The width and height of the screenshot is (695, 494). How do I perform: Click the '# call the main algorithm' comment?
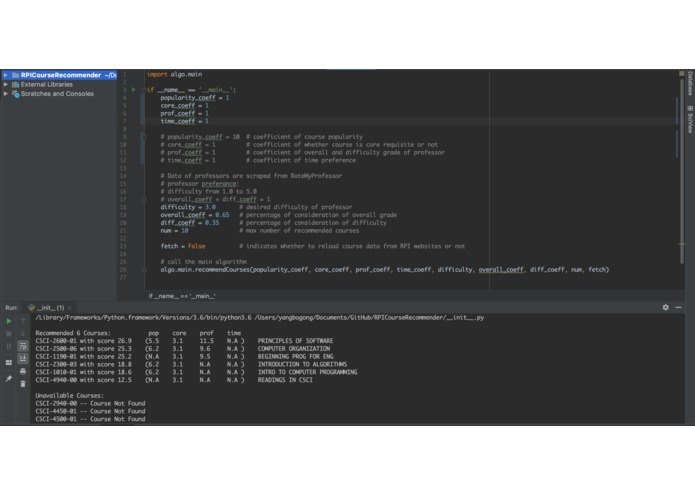point(203,261)
